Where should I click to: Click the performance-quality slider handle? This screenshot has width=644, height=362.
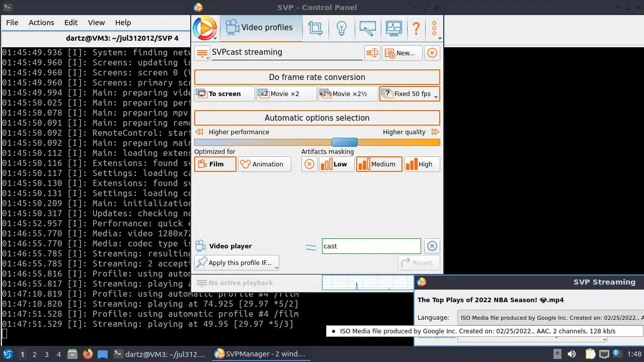pos(345,142)
